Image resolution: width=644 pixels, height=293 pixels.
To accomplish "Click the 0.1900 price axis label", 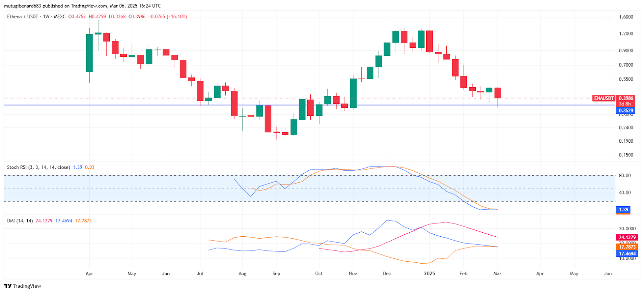I will click(x=626, y=141).
